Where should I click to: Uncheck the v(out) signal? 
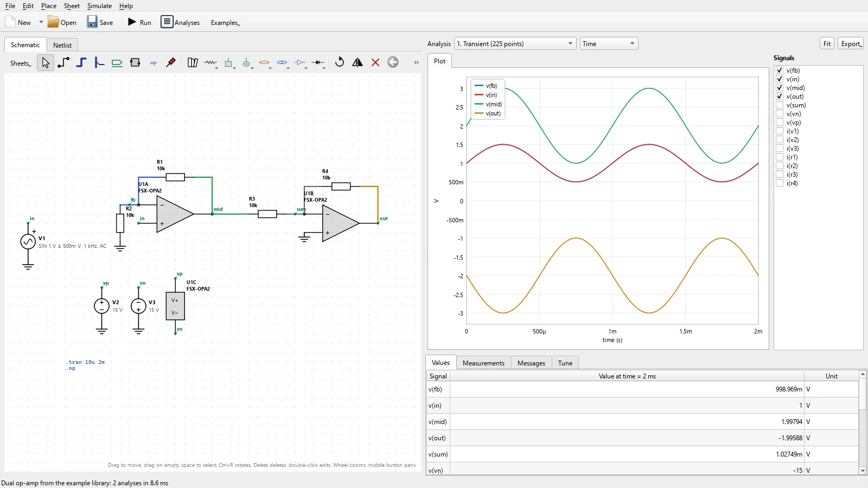pyautogui.click(x=780, y=97)
